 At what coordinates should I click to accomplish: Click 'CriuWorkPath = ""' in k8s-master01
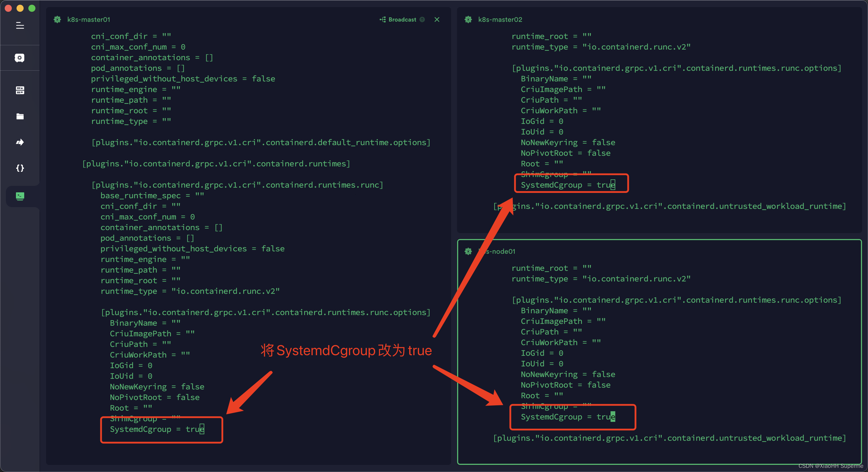tap(150, 355)
